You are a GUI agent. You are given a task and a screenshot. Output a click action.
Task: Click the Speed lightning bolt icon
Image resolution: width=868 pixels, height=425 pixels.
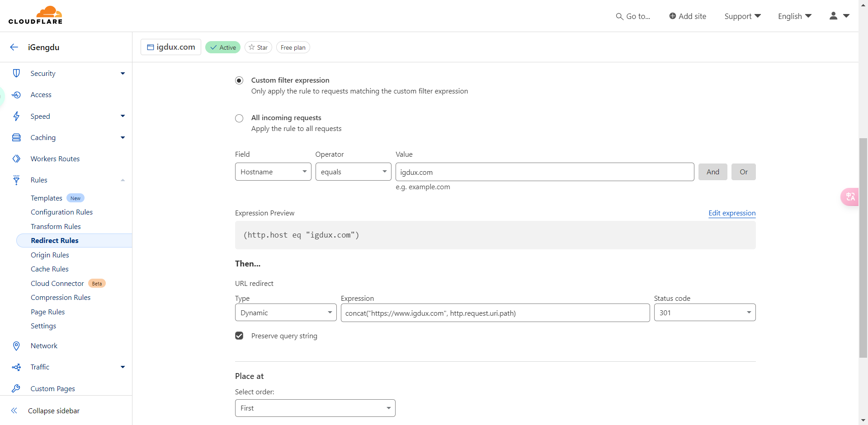[16, 116]
